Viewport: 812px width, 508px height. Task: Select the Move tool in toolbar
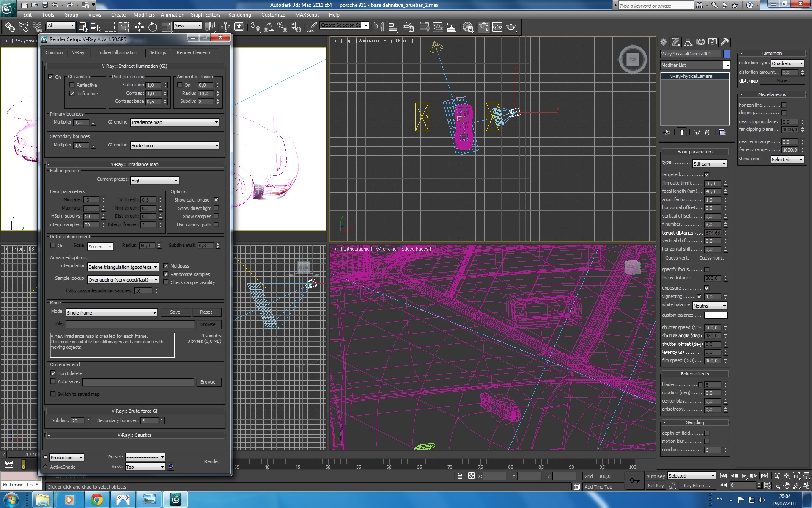tap(139, 27)
